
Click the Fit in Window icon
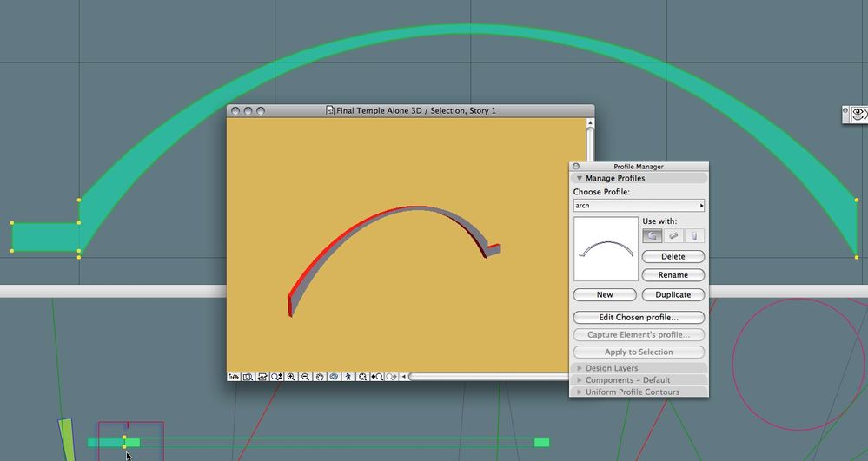362,377
